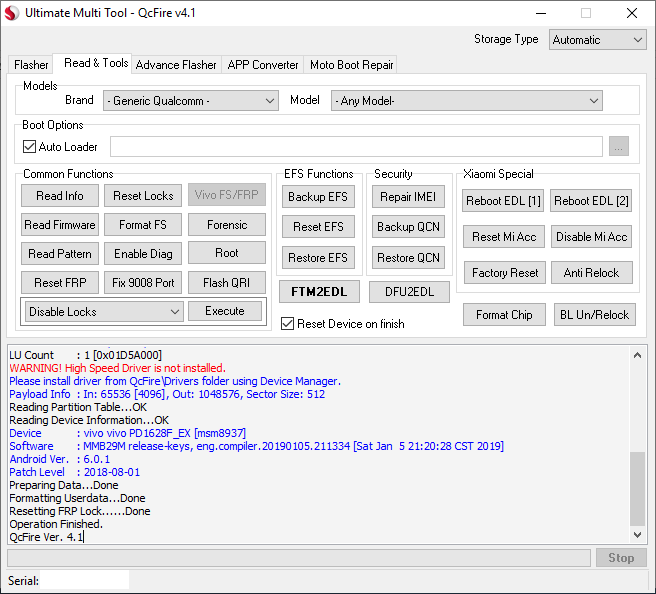This screenshot has width=656, height=594.
Task: Click the Read Pattern button
Action: tap(60, 253)
